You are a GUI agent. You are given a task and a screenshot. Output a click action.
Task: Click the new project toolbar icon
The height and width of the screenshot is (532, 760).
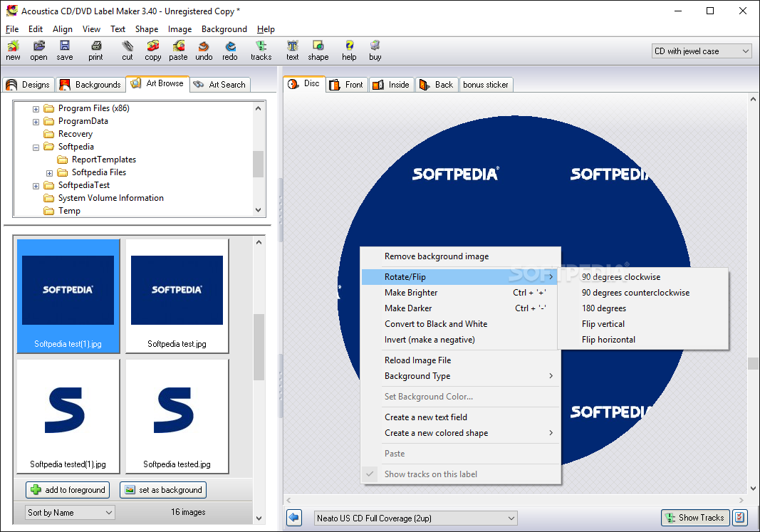point(13,51)
